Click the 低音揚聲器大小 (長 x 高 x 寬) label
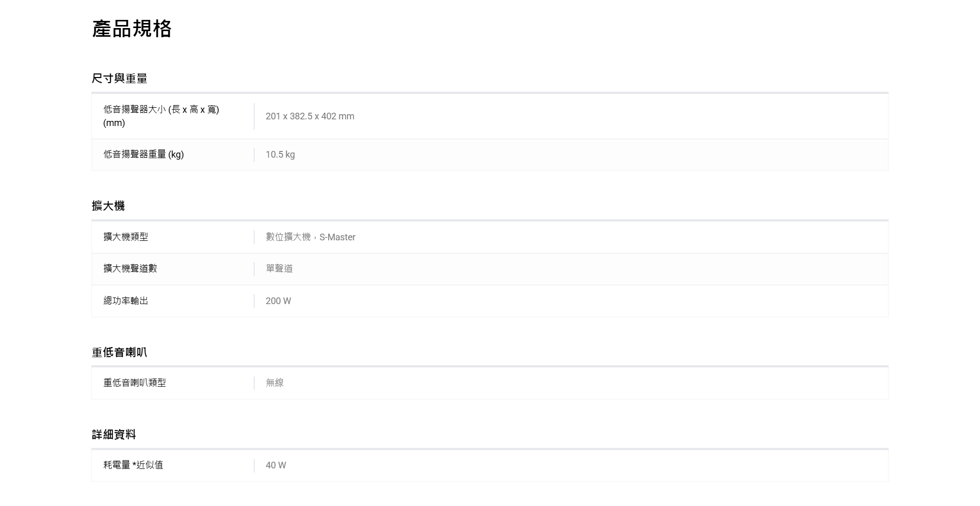Screen dimensions: 980x506 (x=161, y=110)
